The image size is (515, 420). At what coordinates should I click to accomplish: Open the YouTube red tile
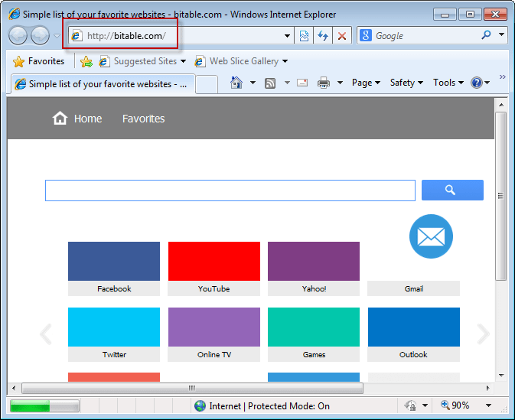pyautogui.click(x=213, y=269)
